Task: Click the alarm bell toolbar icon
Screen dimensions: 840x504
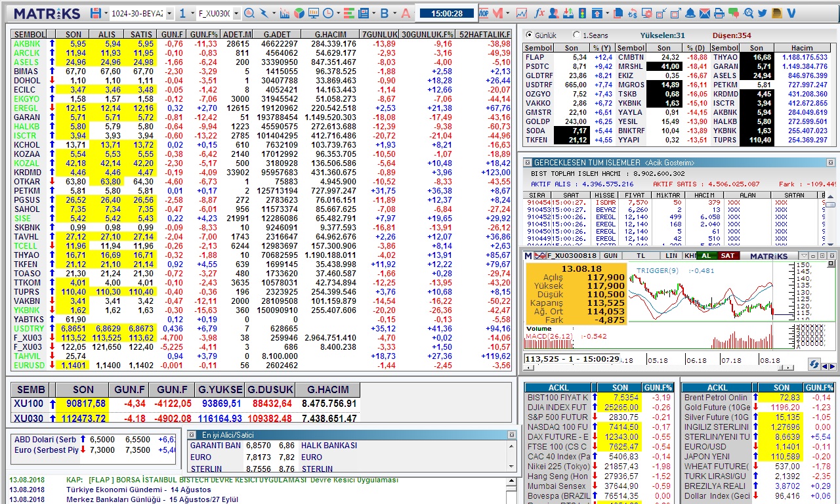Action: tap(690, 13)
